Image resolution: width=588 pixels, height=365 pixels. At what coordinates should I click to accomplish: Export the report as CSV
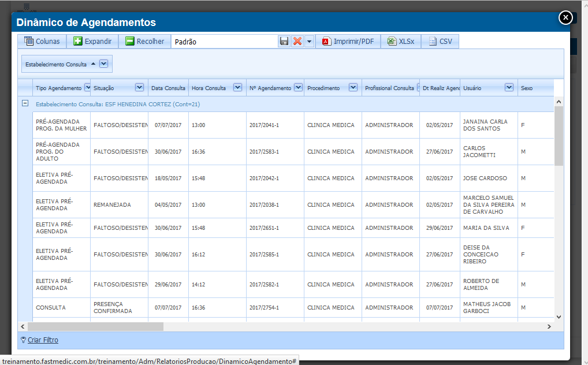coord(440,41)
